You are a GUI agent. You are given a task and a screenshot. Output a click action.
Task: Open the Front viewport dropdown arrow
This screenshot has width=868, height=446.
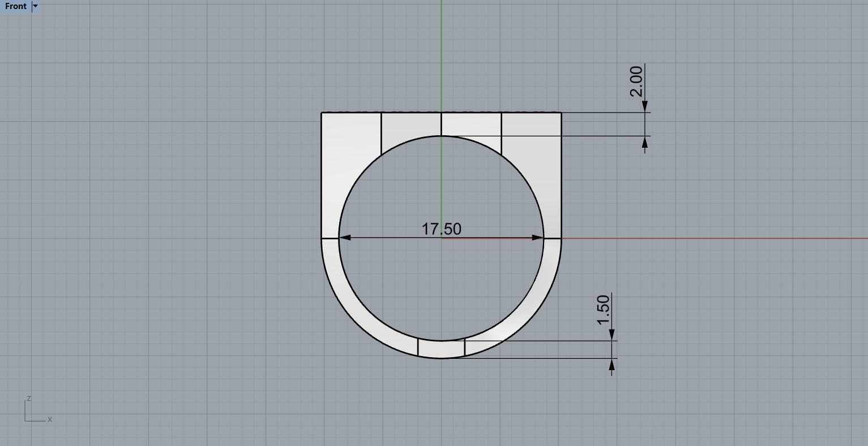click(x=36, y=6)
